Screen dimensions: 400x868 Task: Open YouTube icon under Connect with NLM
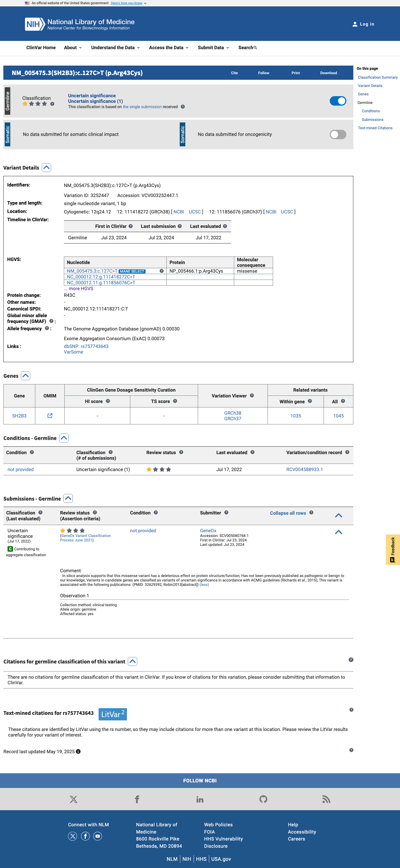(x=98, y=836)
